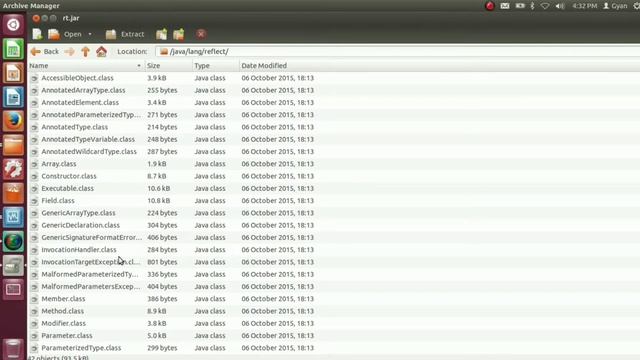Open the globe application in the dock
This screenshot has height=360, width=640.
click(13, 242)
